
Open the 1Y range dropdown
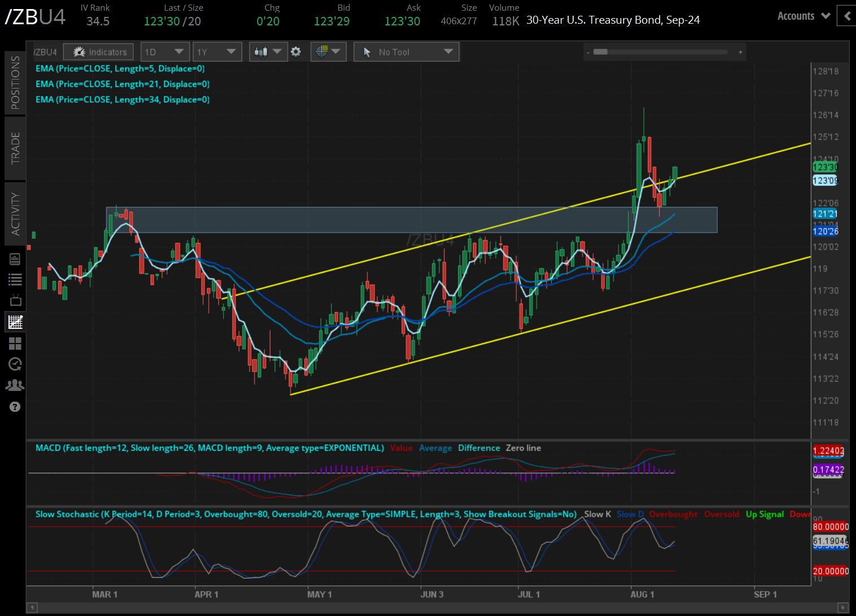pyautogui.click(x=217, y=51)
